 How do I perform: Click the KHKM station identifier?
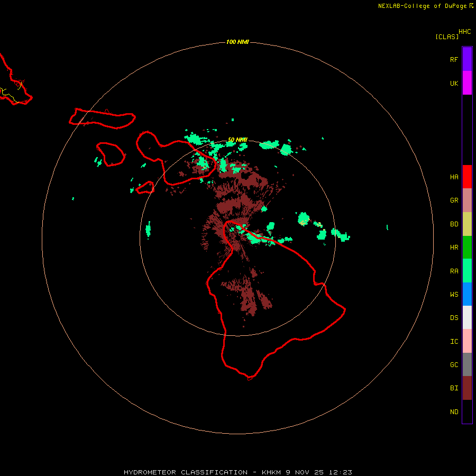pos(272,472)
